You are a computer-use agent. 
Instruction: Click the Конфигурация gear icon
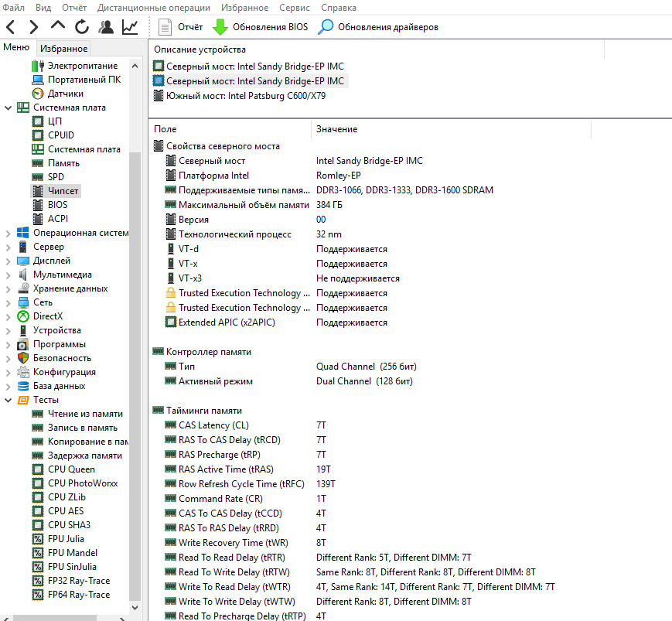tap(23, 372)
